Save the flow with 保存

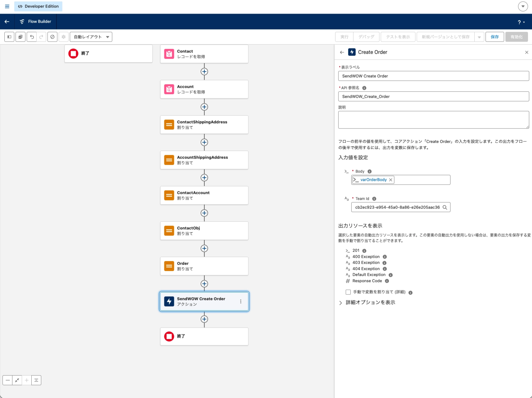tap(495, 37)
